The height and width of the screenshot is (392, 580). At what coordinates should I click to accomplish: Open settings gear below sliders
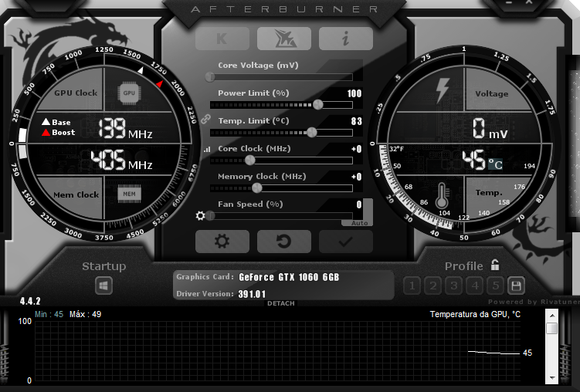pos(222,242)
